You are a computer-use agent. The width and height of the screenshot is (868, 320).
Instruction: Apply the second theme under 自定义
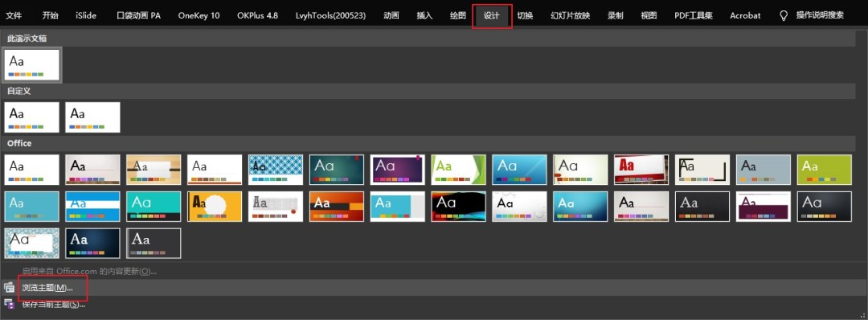(92, 117)
